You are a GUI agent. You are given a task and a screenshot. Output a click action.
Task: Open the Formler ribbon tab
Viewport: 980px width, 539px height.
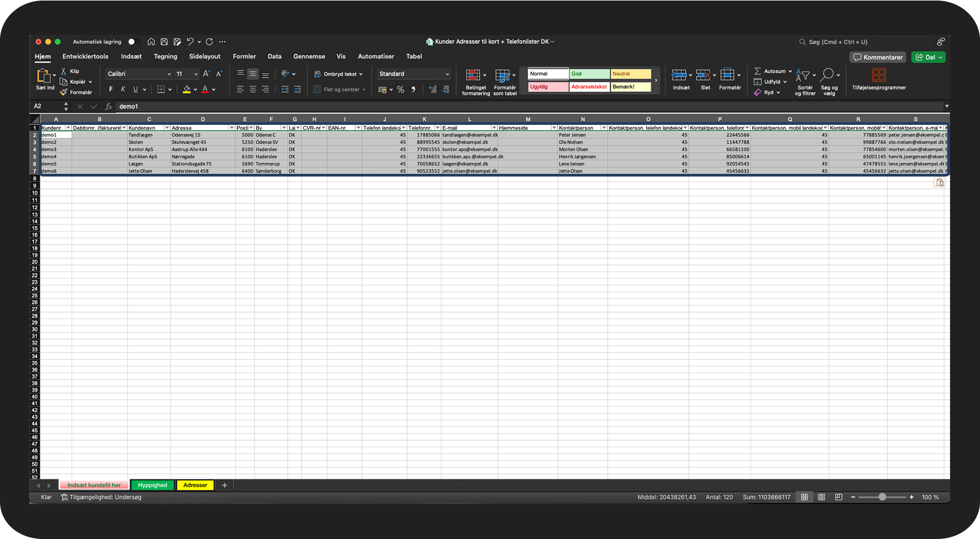click(244, 57)
